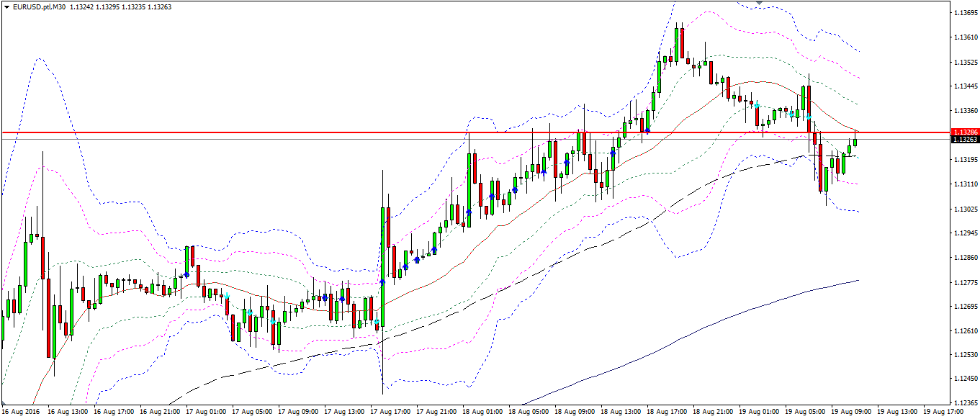Click the 19 Aug 13:00 time label

897,413
